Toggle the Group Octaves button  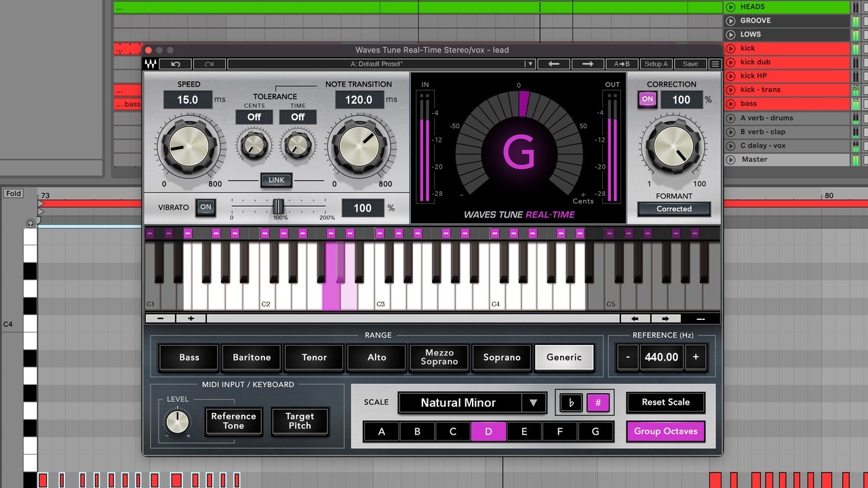(x=665, y=431)
